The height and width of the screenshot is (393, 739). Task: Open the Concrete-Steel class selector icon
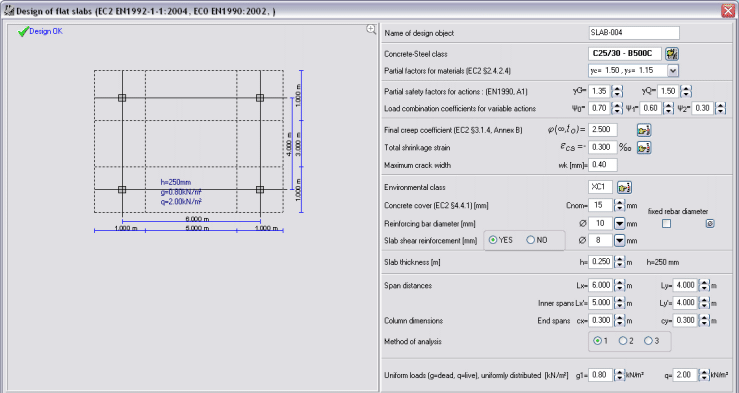pos(672,54)
